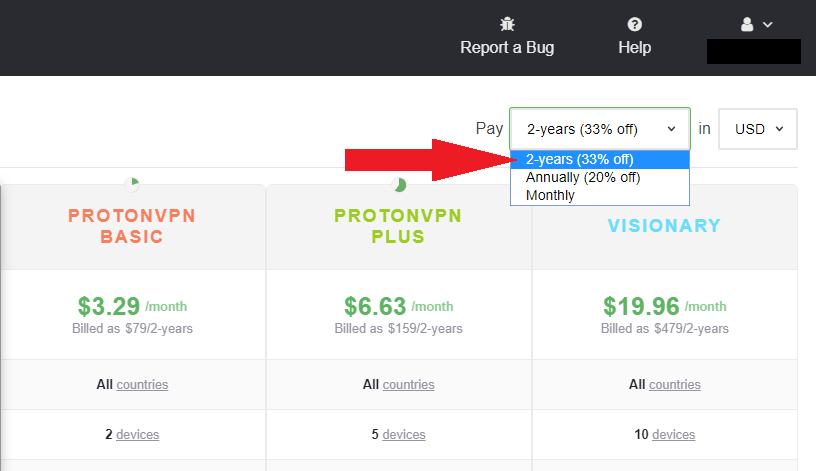Screen dimensions: 816x471
Task: Open the Report a Bug link
Action: (x=507, y=47)
